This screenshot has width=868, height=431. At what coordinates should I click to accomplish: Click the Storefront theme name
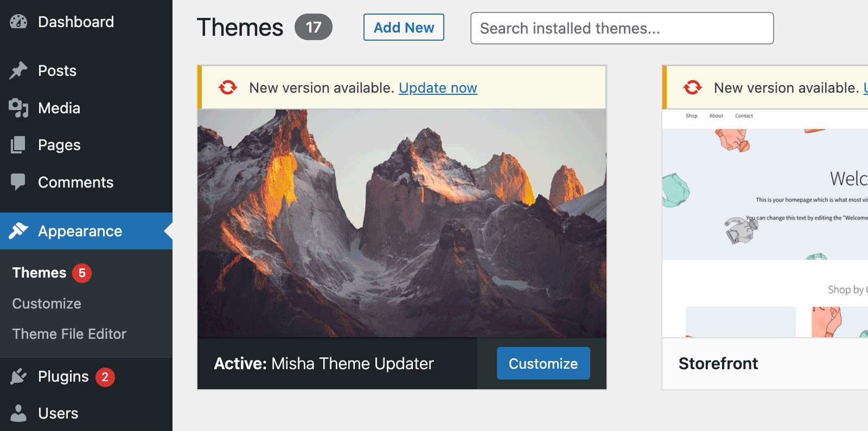pos(718,363)
